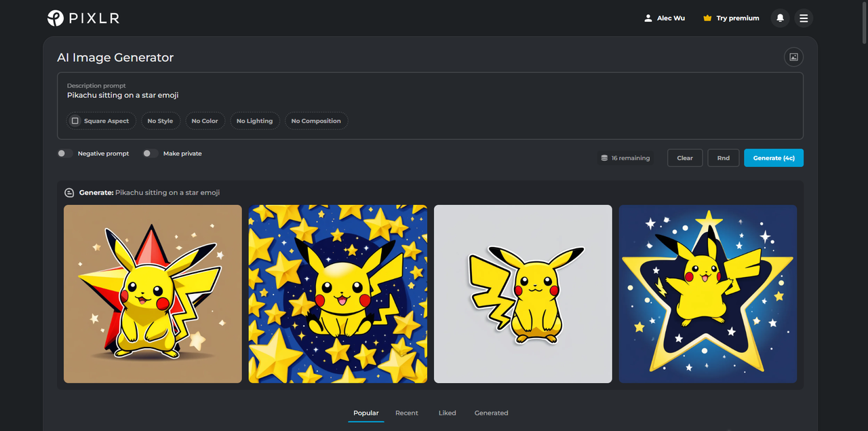Open the No Lighting dropdown
This screenshot has width=868, height=431.
coord(254,121)
